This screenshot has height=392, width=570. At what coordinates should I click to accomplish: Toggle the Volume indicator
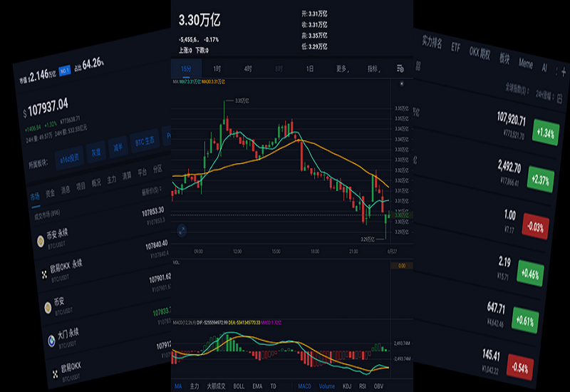click(x=326, y=386)
